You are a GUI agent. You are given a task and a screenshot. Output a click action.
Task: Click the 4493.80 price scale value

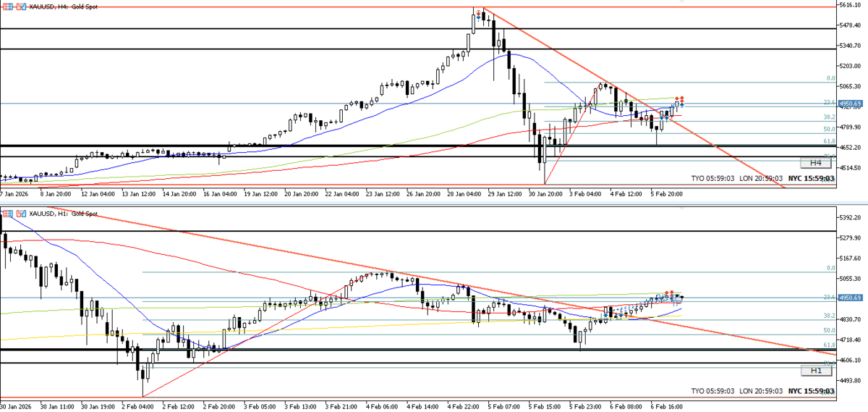click(851, 381)
